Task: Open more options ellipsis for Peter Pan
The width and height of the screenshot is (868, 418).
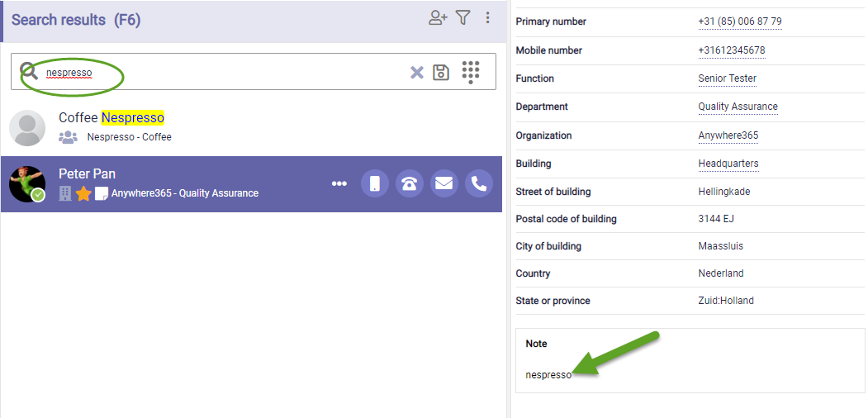Action: (x=339, y=184)
